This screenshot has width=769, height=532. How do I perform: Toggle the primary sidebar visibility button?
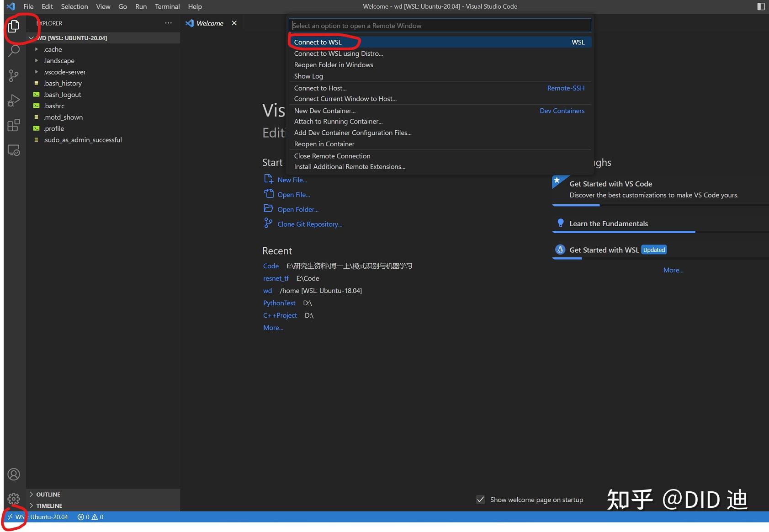pyautogui.click(x=760, y=6)
